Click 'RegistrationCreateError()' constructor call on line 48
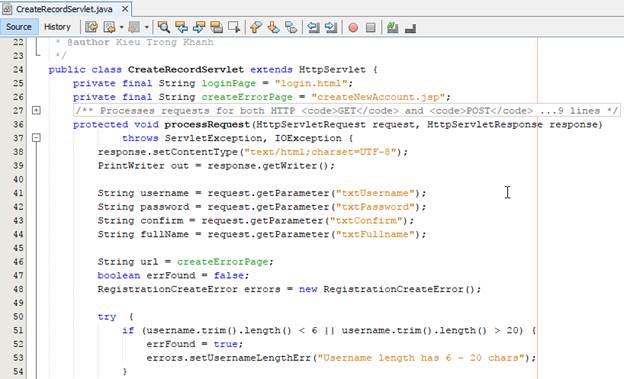The height and width of the screenshot is (379, 624). [x=399, y=289]
